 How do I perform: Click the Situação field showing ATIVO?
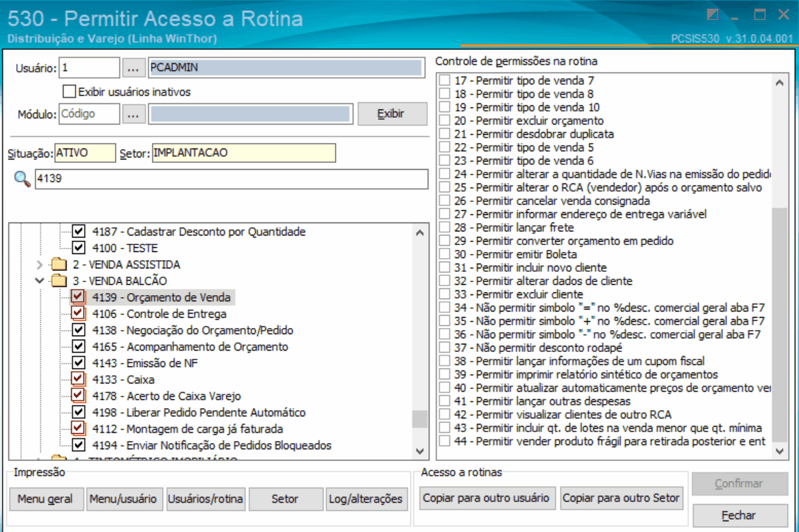85,153
